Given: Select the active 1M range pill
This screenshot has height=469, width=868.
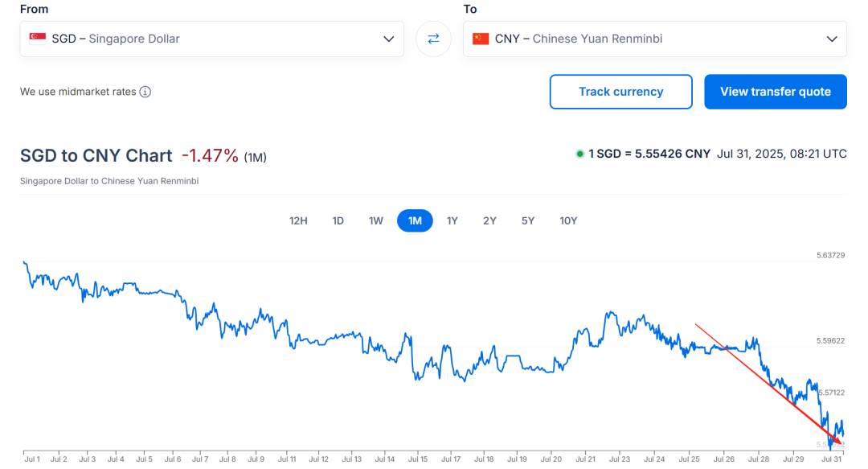Looking at the screenshot, I should [x=415, y=220].
